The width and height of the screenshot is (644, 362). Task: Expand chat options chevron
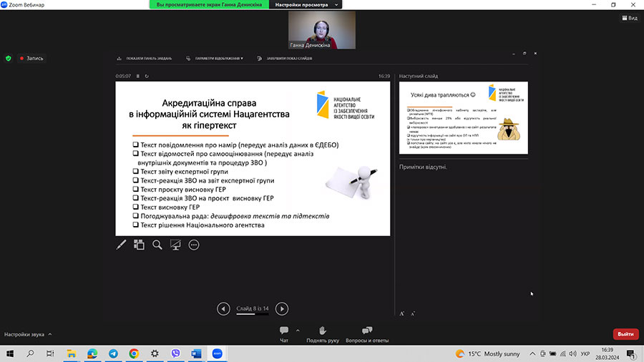(298, 331)
